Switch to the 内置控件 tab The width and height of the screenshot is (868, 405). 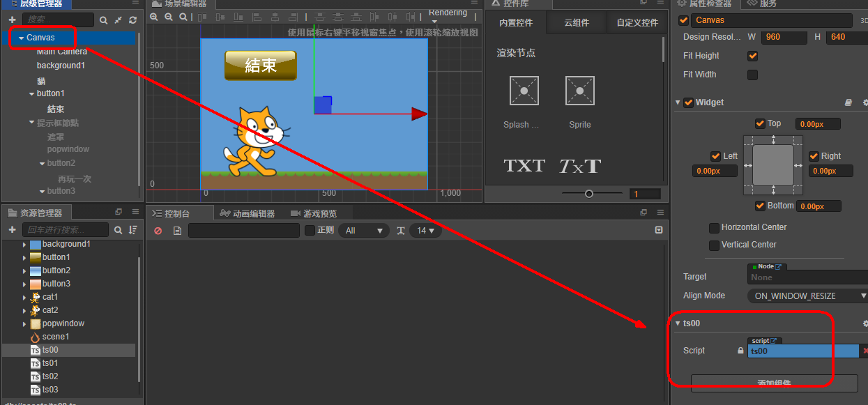[x=516, y=22]
